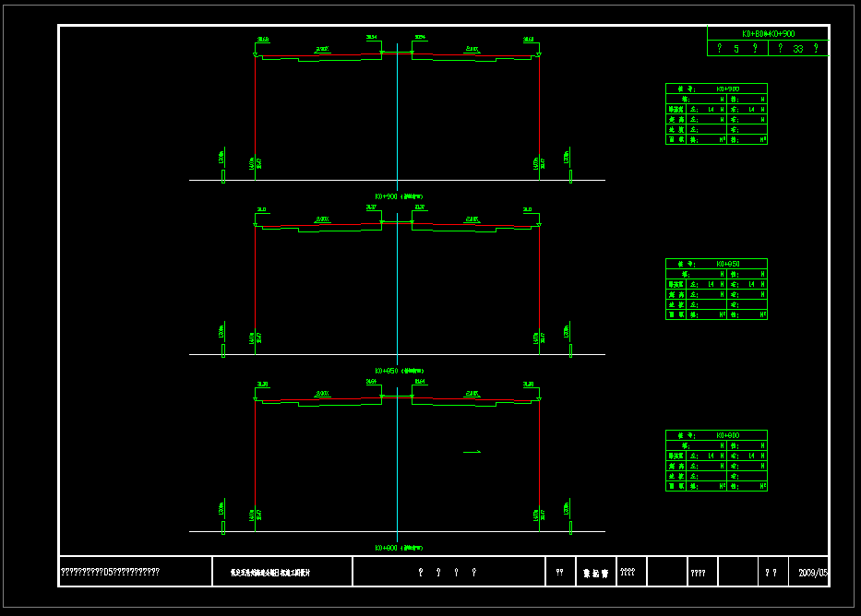Select the number 5 in the top-right sheet box
861x616 pixels.
coord(735,49)
